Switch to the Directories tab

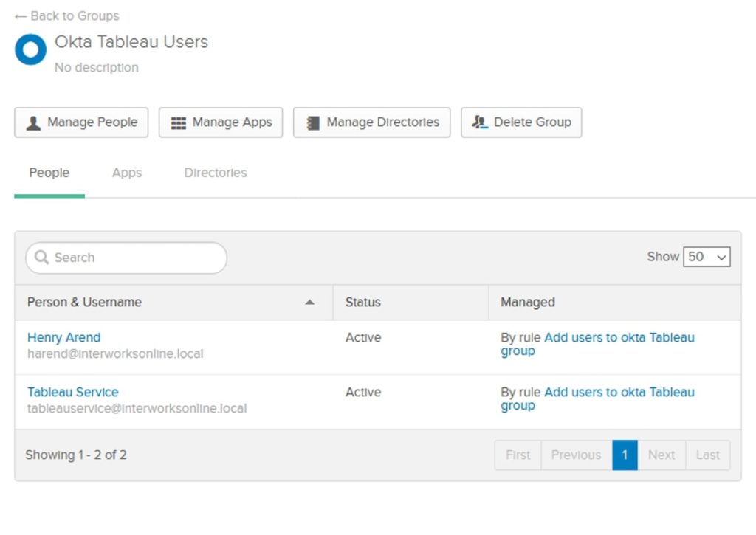click(215, 172)
